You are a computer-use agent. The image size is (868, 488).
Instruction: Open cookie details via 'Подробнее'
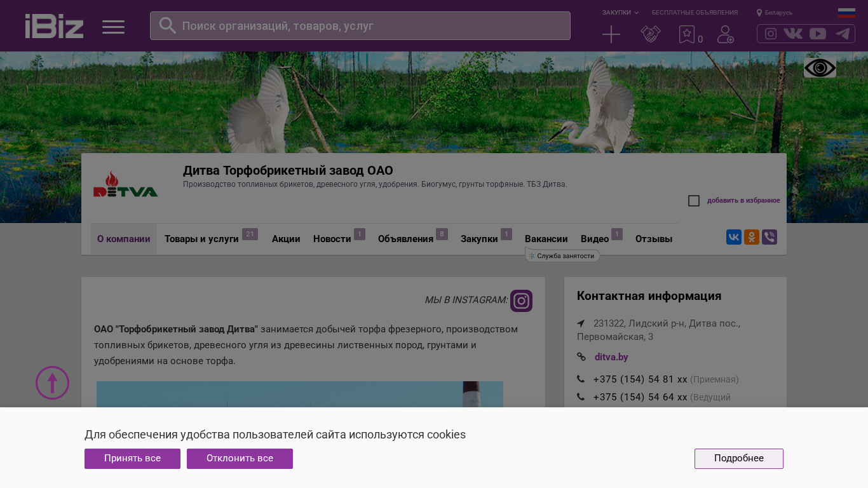click(x=739, y=459)
